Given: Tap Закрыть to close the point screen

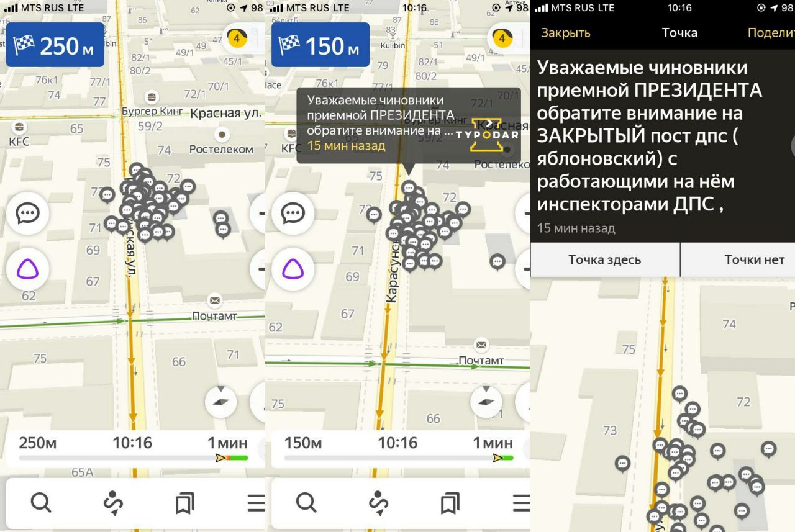Looking at the screenshot, I should click(x=565, y=33).
